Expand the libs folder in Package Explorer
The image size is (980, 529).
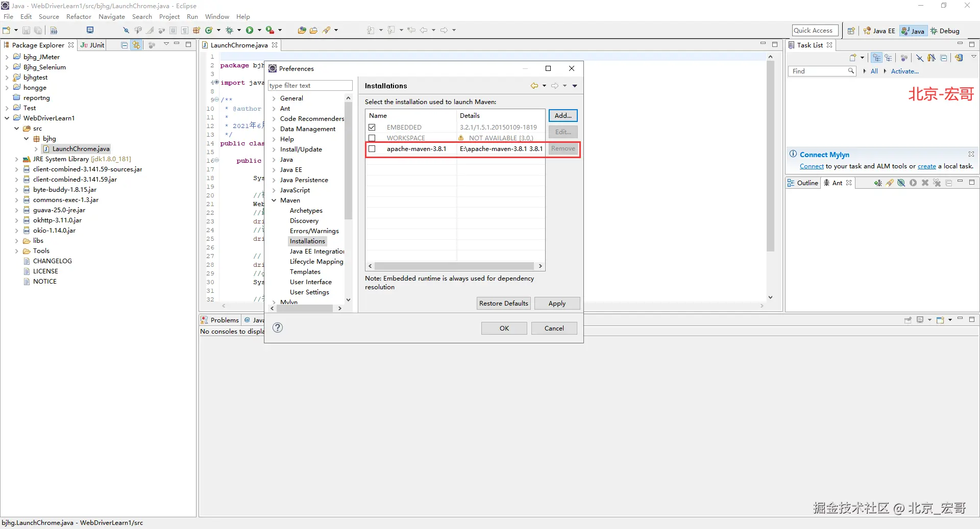coord(16,241)
